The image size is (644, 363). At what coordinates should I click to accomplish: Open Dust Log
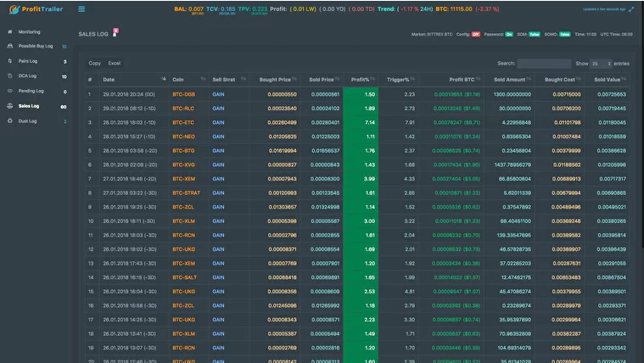point(27,121)
